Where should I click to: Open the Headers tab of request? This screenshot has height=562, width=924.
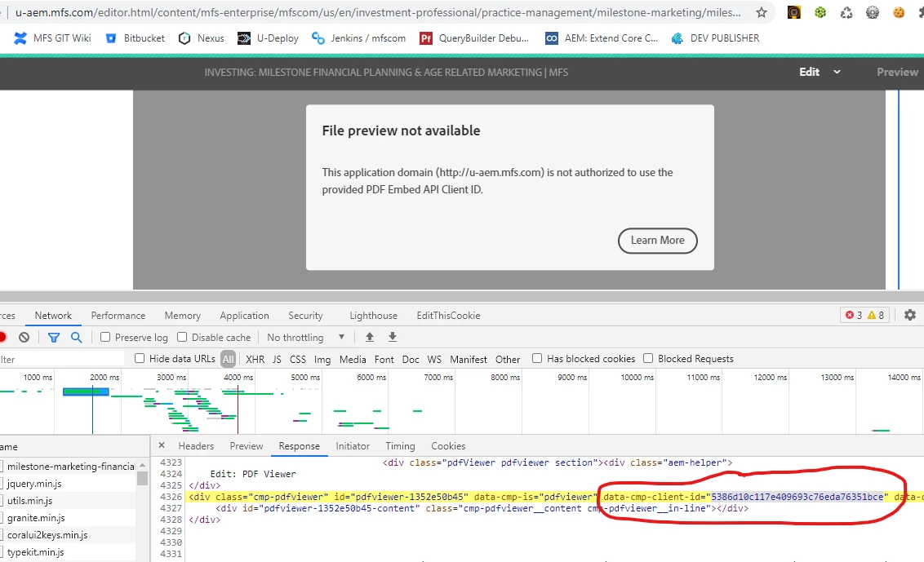[196, 446]
